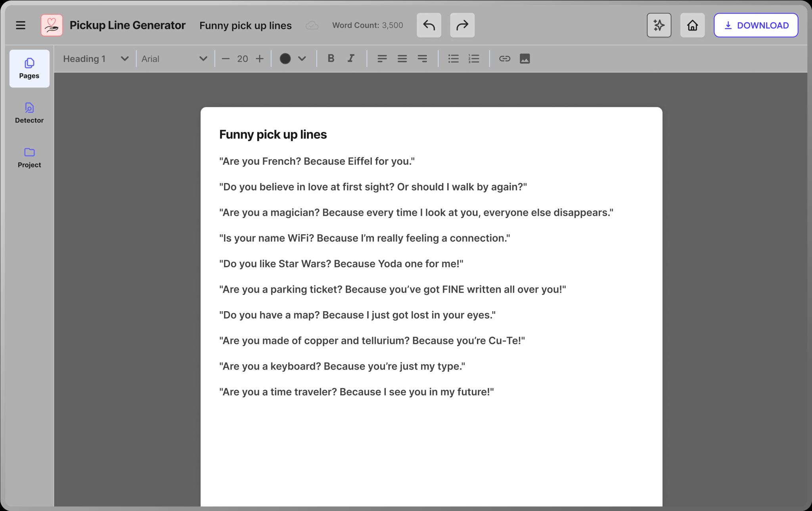Open the Project sidebar tab
This screenshot has width=812, height=511.
pos(29,157)
